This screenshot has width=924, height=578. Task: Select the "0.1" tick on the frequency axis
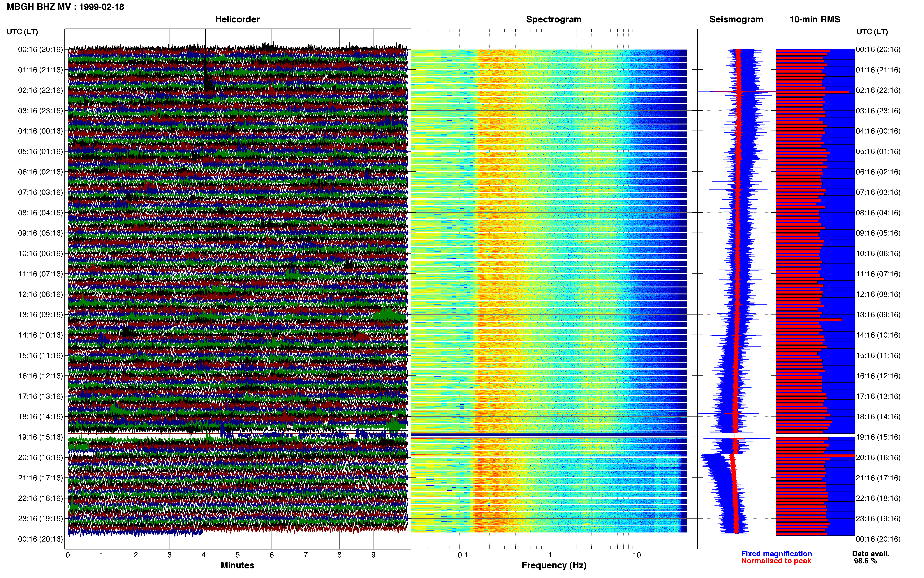[x=463, y=555]
